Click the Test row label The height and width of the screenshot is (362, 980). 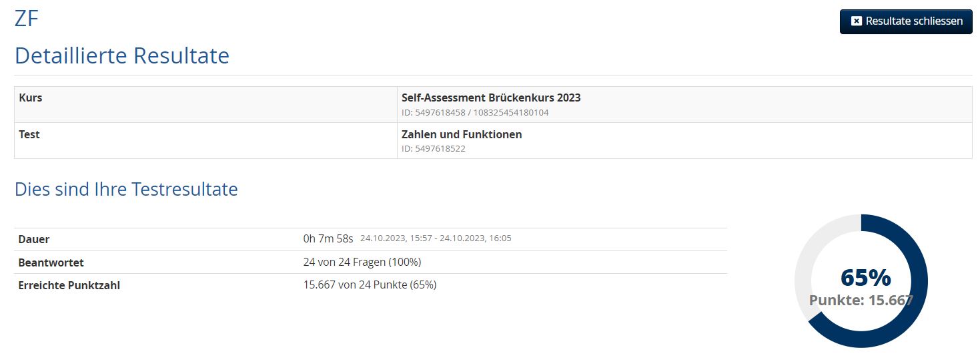(29, 134)
